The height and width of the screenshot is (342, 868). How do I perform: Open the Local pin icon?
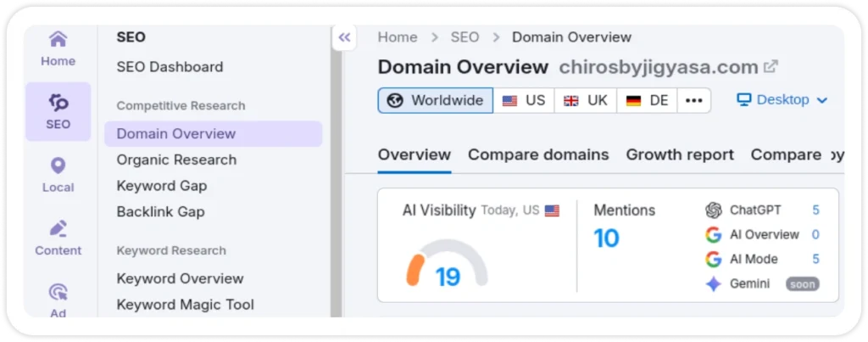click(58, 166)
